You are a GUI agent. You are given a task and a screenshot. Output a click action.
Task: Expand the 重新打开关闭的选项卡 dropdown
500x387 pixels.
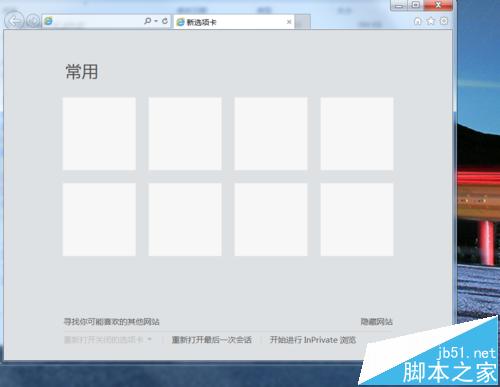tap(108, 340)
